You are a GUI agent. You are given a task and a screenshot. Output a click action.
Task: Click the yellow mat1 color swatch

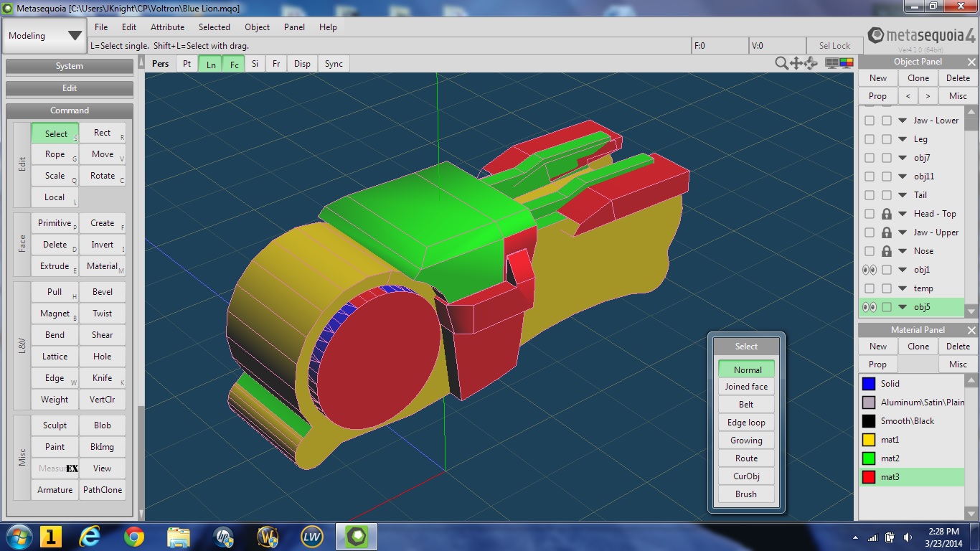click(x=869, y=440)
